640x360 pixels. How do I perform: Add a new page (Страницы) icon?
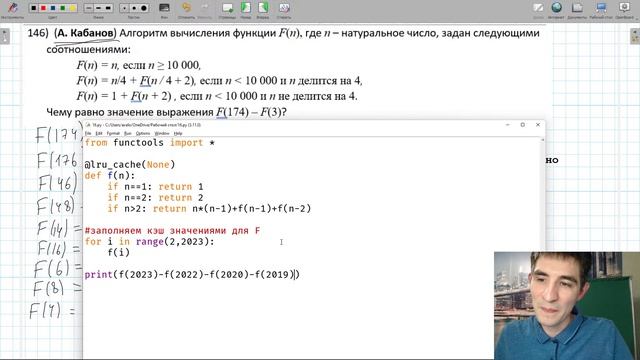tap(227, 9)
